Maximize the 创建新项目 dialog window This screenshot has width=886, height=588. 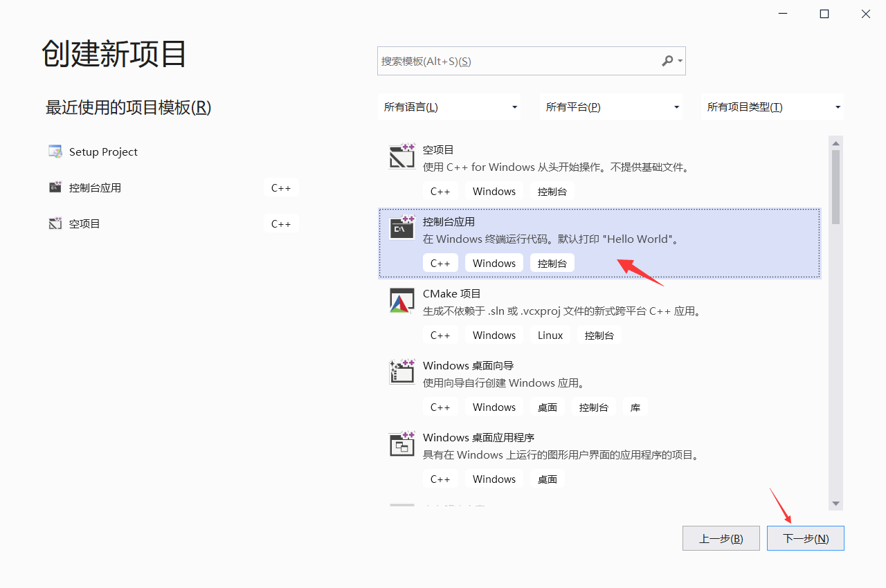click(x=824, y=14)
